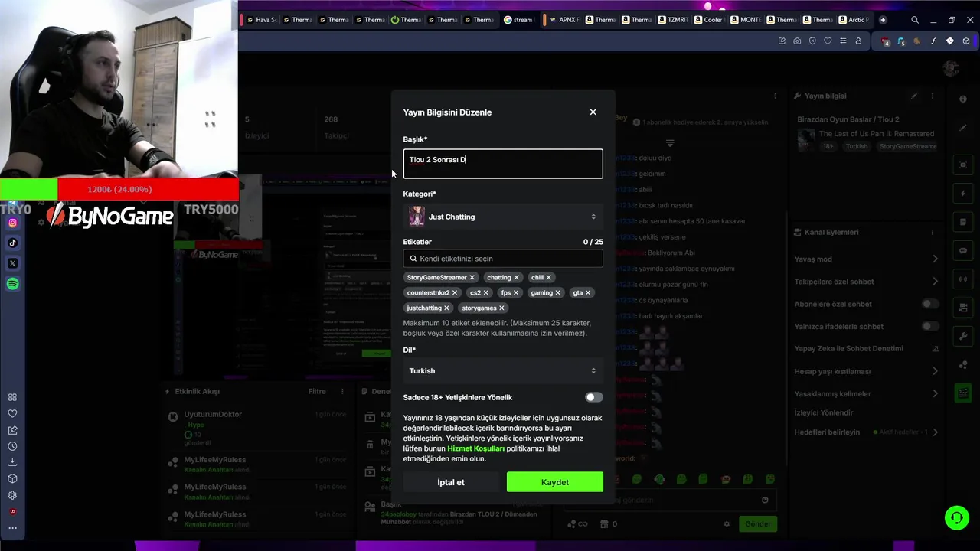Expand Takipçilere özel sohbet option
Screen dimensions: 980x551
(935, 281)
